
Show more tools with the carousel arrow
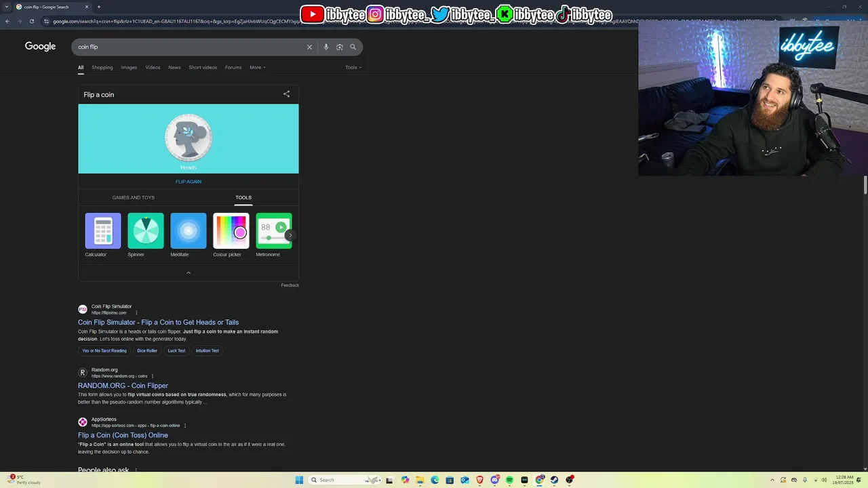tap(290, 235)
